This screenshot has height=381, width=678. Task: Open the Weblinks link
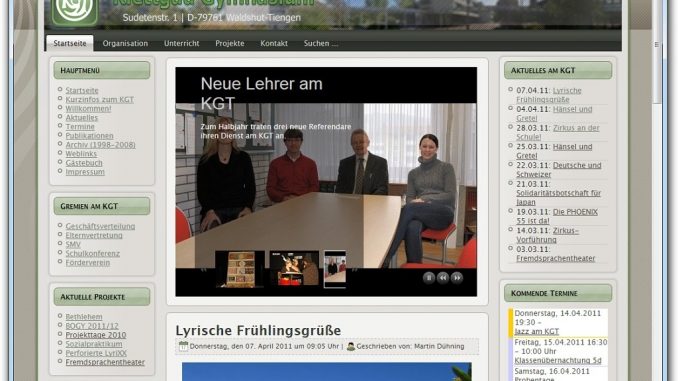pos(81,154)
